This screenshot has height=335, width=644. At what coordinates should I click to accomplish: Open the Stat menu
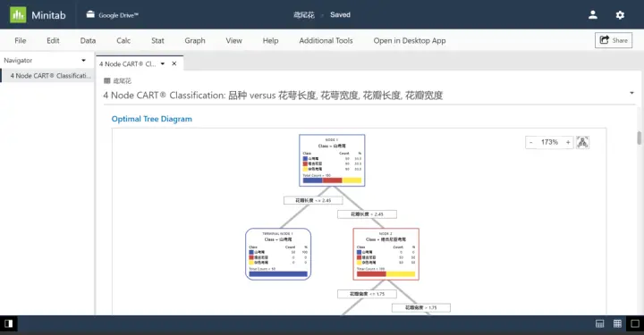tap(157, 40)
